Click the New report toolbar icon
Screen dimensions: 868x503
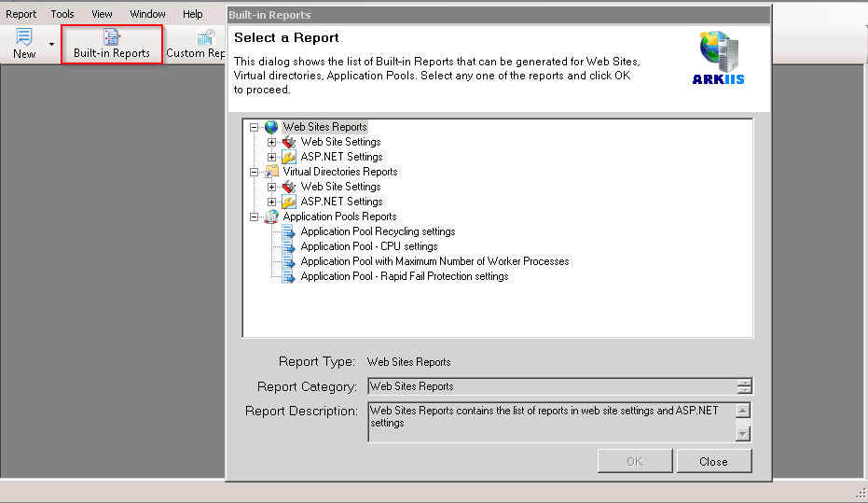point(24,36)
